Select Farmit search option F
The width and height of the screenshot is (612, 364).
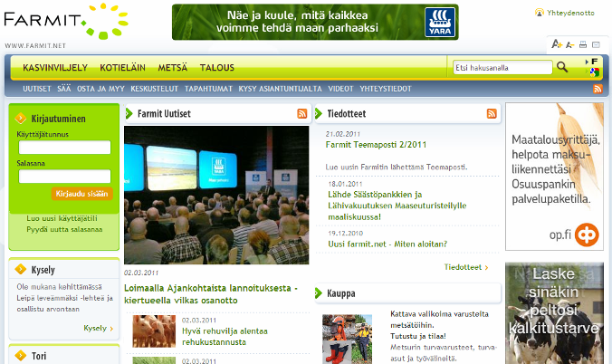pos(592,62)
